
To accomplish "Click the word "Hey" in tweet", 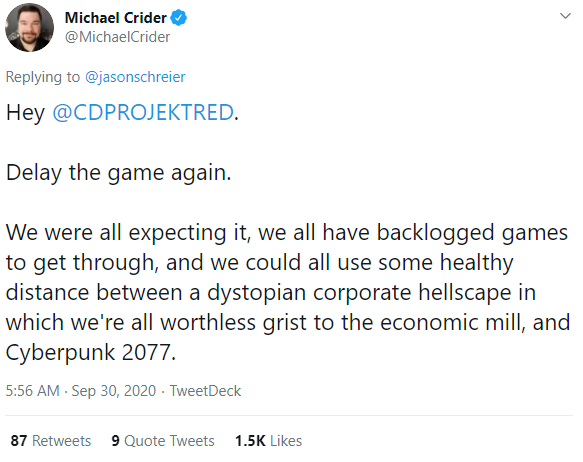I will tap(25, 112).
